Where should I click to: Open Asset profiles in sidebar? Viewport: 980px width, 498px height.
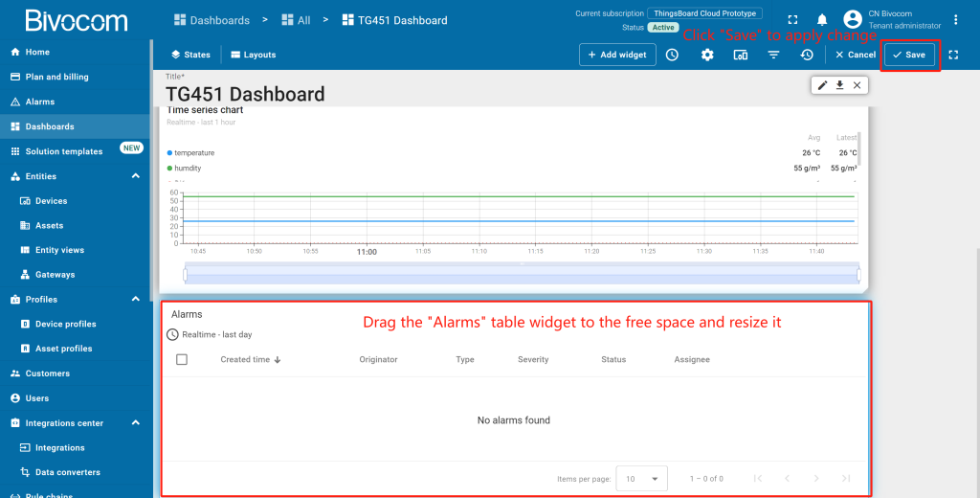[75, 349]
